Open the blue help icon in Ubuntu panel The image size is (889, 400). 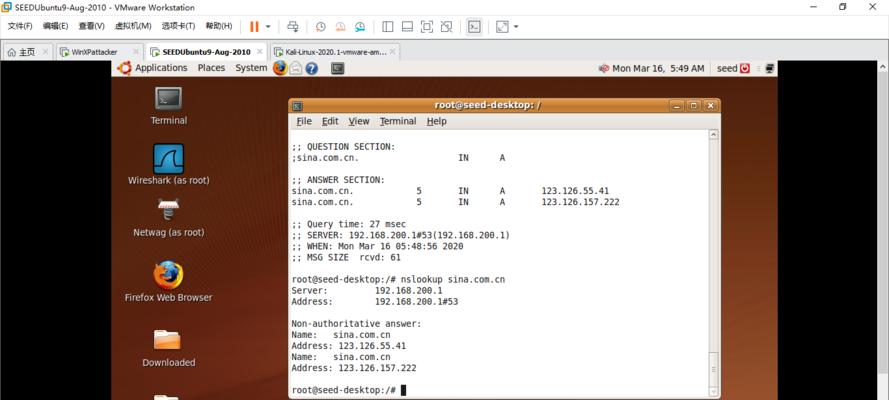[x=311, y=69]
